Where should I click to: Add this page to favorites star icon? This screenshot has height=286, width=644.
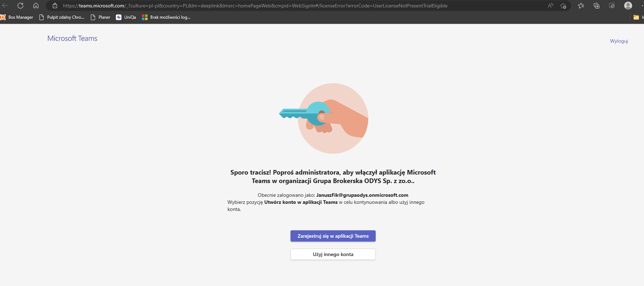[563, 6]
